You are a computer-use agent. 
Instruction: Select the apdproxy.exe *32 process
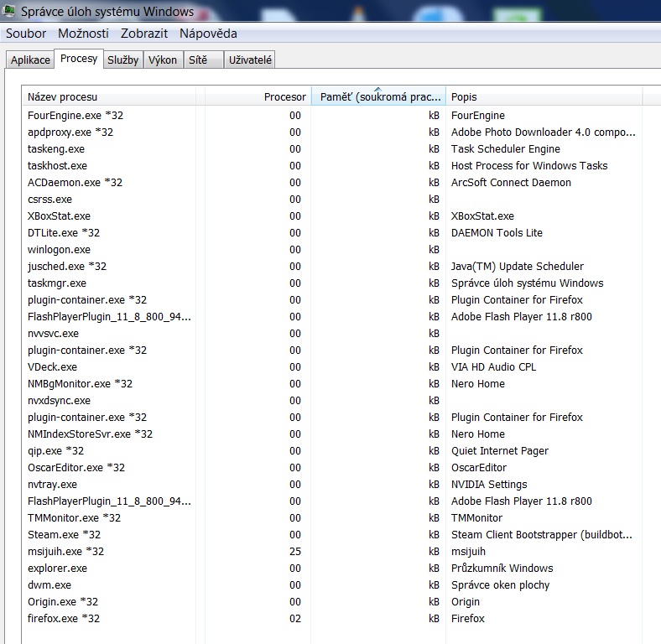70,132
